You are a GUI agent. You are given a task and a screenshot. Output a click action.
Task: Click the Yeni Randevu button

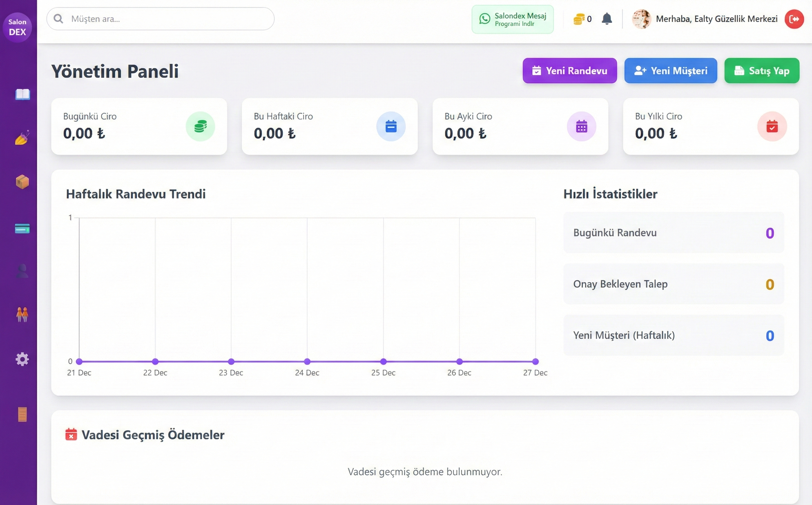tap(569, 71)
